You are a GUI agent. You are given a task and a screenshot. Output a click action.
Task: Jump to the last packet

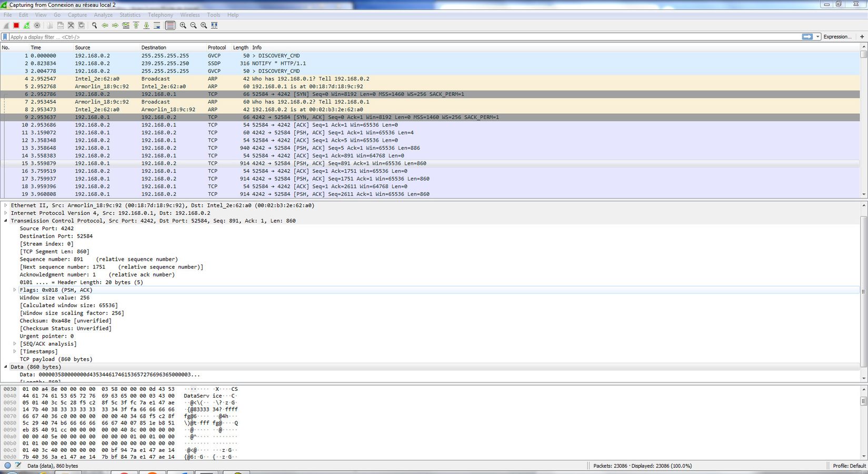(x=146, y=25)
